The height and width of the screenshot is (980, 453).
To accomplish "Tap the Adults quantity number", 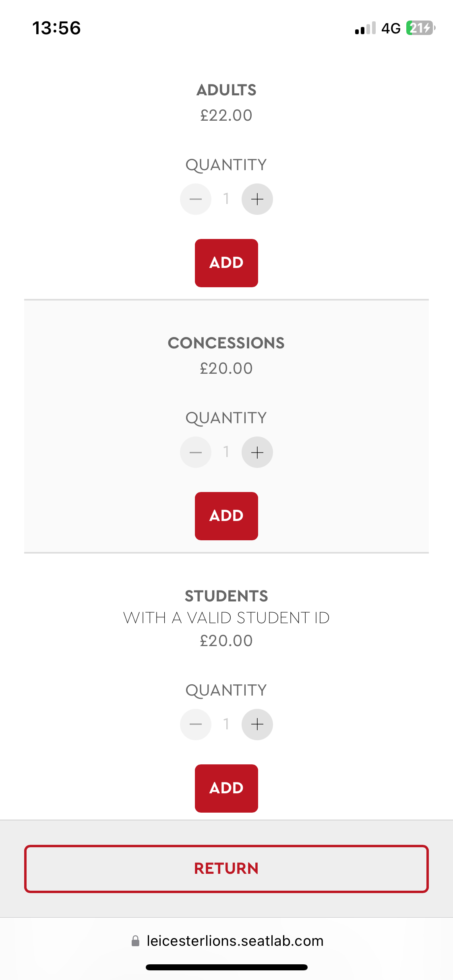I will tap(226, 199).
